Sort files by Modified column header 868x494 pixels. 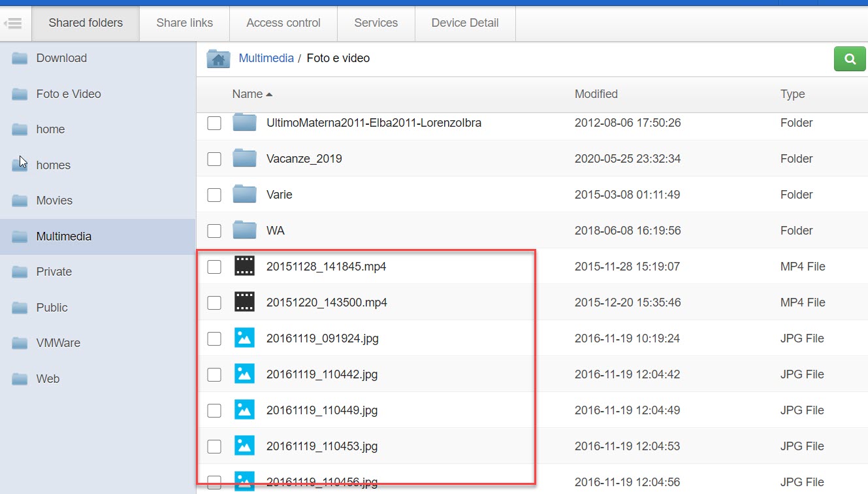[x=596, y=94]
